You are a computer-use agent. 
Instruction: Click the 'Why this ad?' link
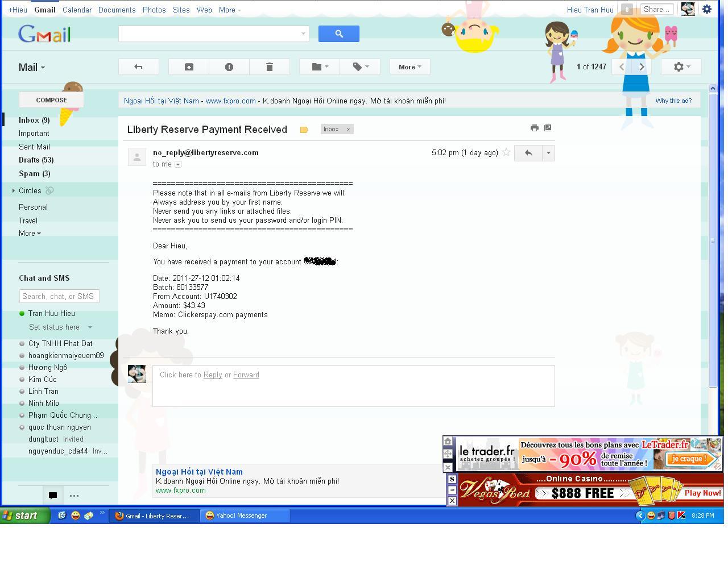[x=673, y=101]
